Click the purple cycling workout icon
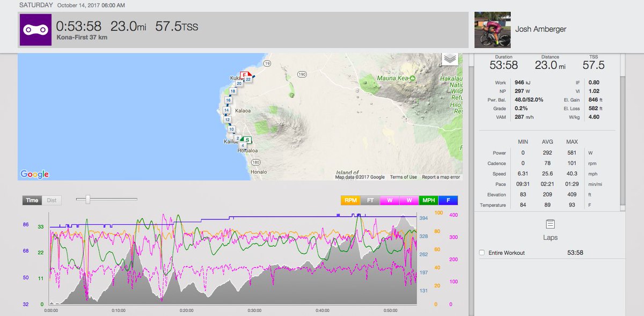 click(35, 28)
